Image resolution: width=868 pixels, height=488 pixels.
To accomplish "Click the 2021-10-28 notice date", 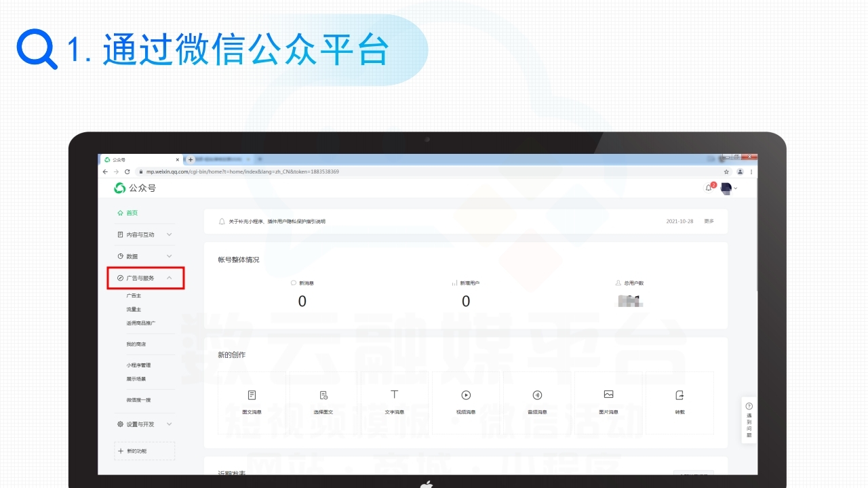I will (679, 221).
